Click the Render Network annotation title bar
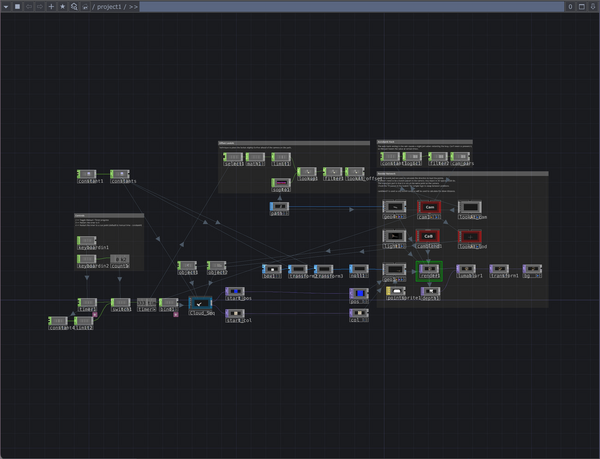Screen dimensions: 600x459 [x=463, y=174]
